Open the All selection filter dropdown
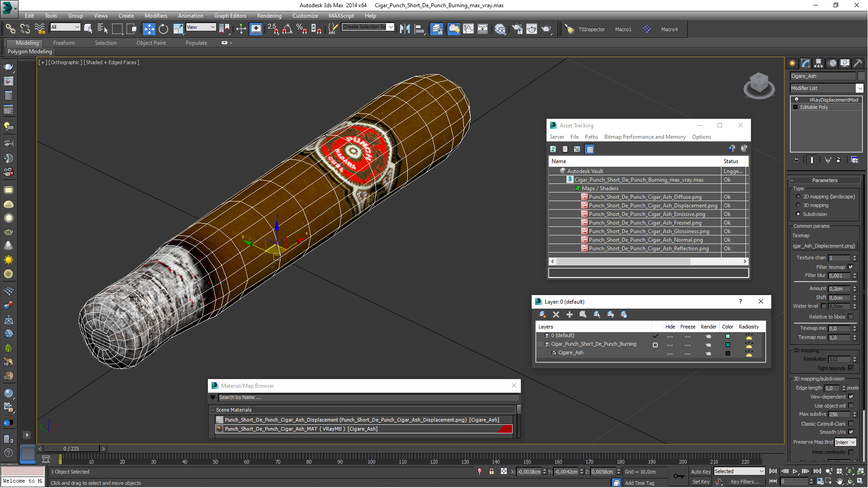868x488 pixels. click(66, 27)
